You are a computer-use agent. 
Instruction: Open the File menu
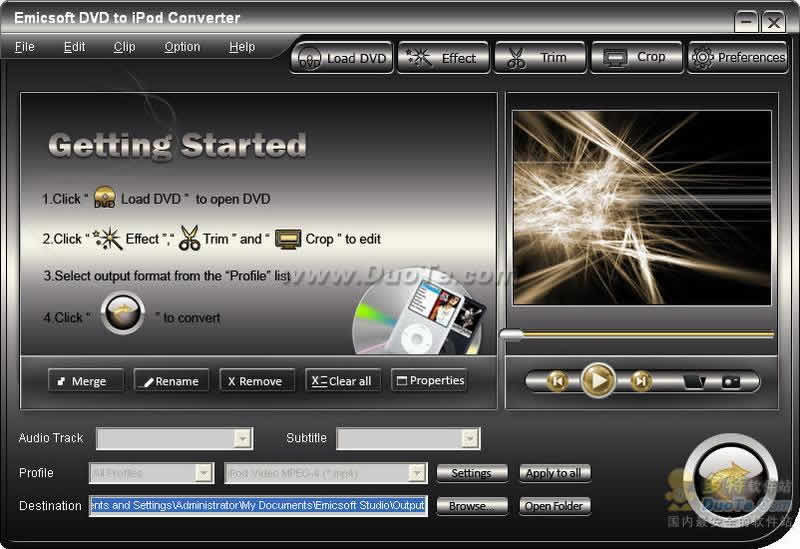(x=24, y=47)
